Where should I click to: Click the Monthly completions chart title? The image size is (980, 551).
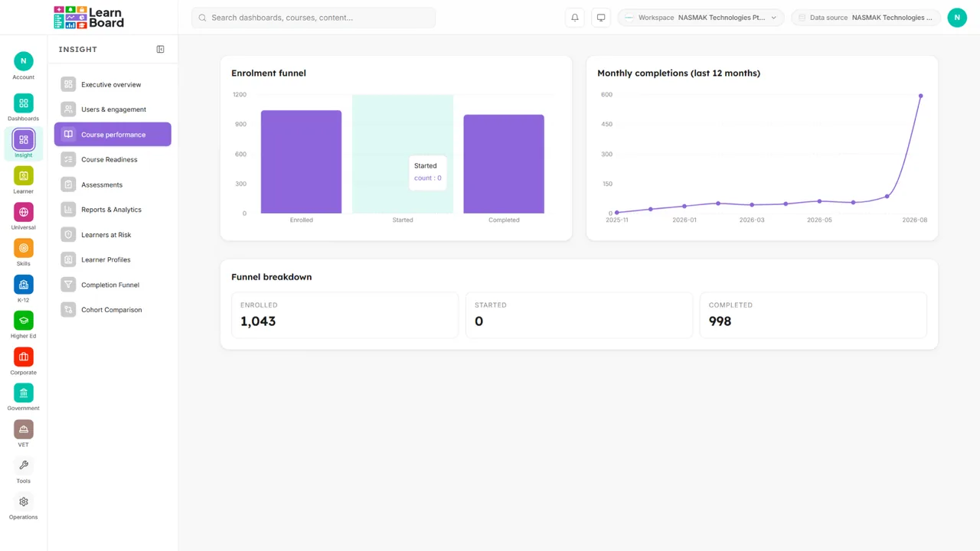click(678, 73)
